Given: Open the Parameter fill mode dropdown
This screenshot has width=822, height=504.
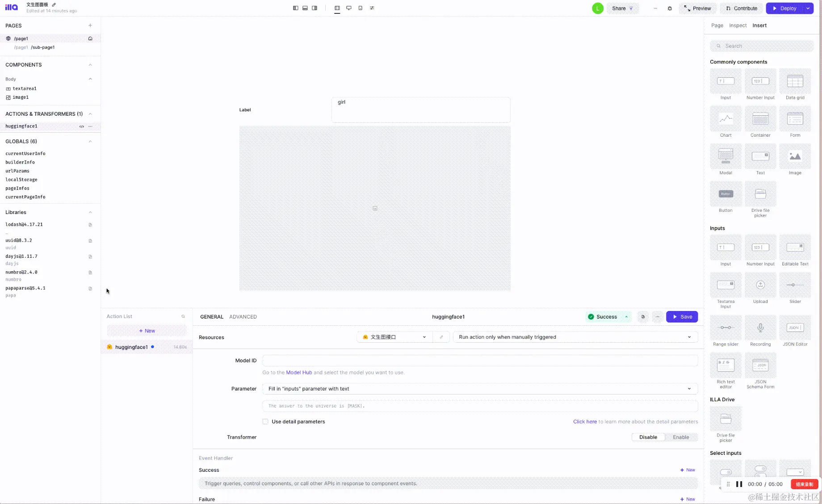Looking at the screenshot, I should [480, 389].
